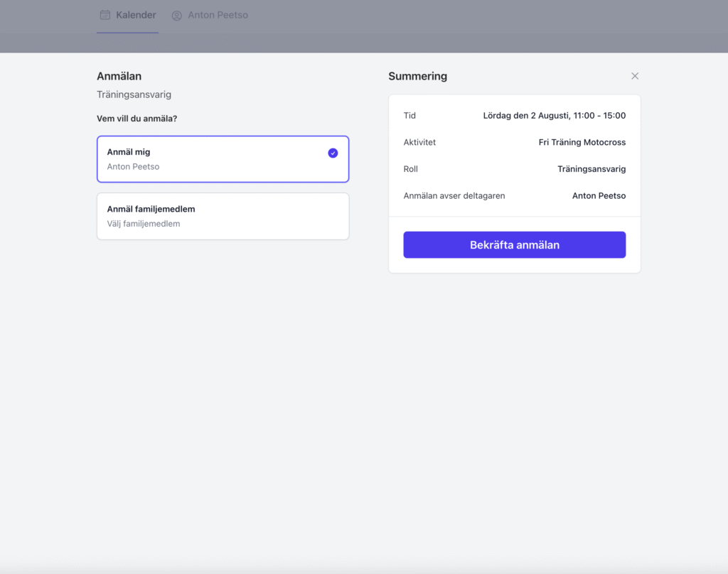Select the "Anmäl mig" option title
Image resolution: width=728 pixels, height=574 pixels.
[x=129, y=152]
